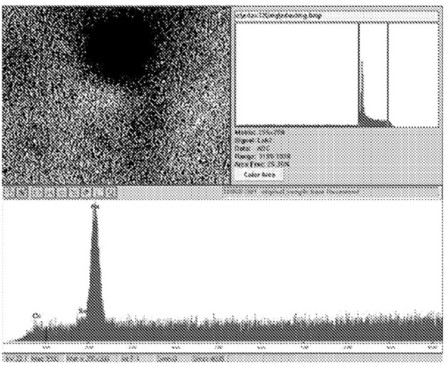Click the label above the tallest spectrum peak

click(x=95, y=207)
